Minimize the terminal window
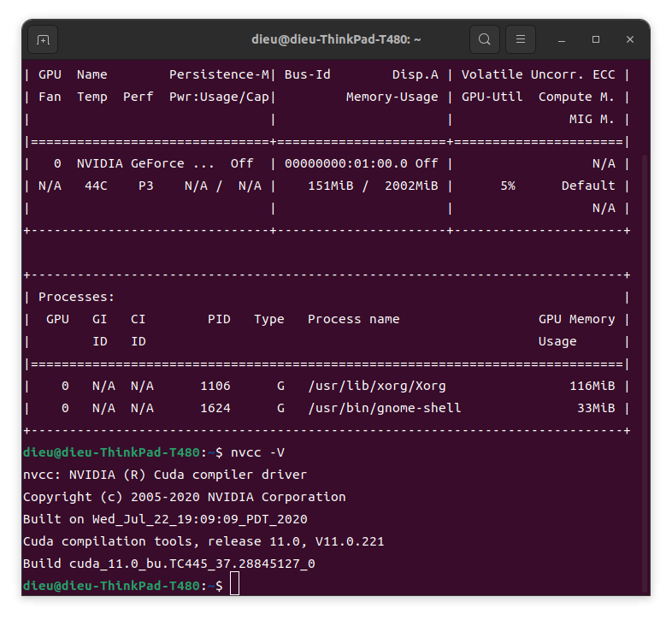Screen dimensions: 672x620 [562, 39]
